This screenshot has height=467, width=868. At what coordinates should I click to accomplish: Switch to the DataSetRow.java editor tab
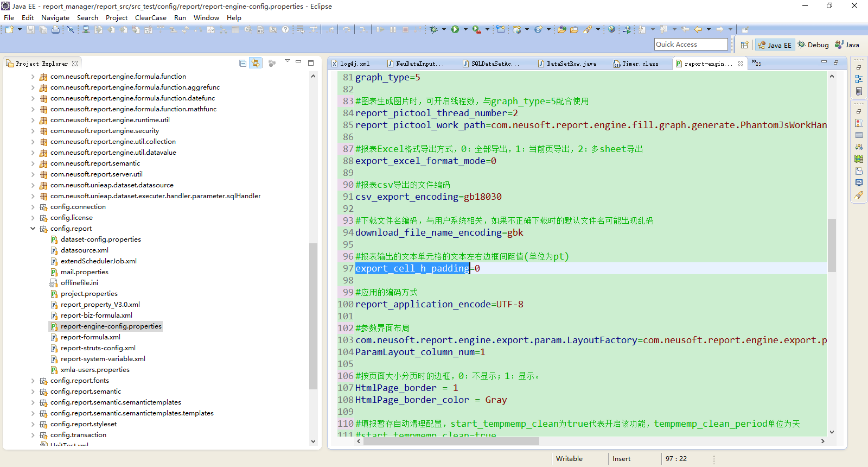pos(567,64)
